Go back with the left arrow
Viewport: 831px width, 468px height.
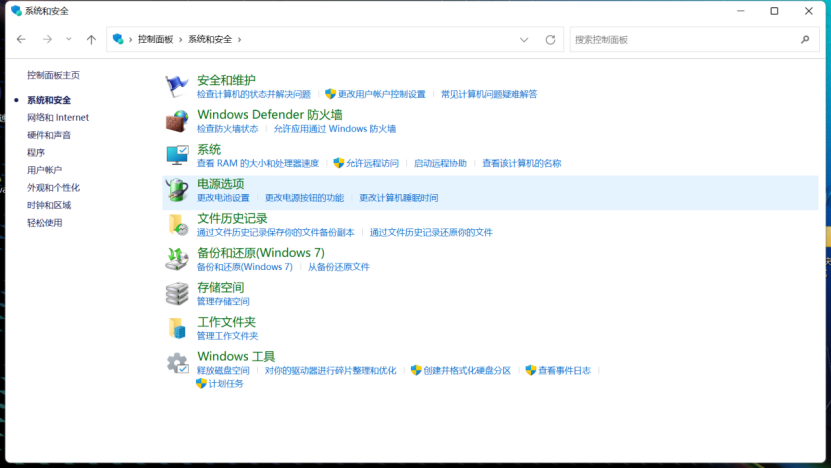(21, 39)
